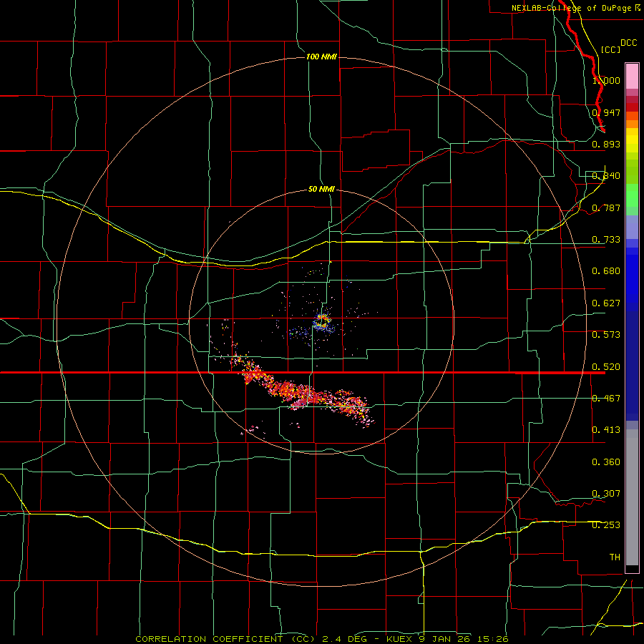Click the "TH" threshold label in legend
644x644 pixels.
click(615, 557)
